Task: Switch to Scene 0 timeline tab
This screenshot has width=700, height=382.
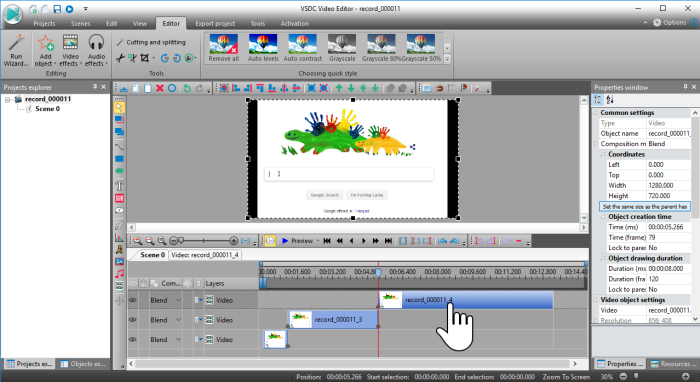Action: point(152,255)
